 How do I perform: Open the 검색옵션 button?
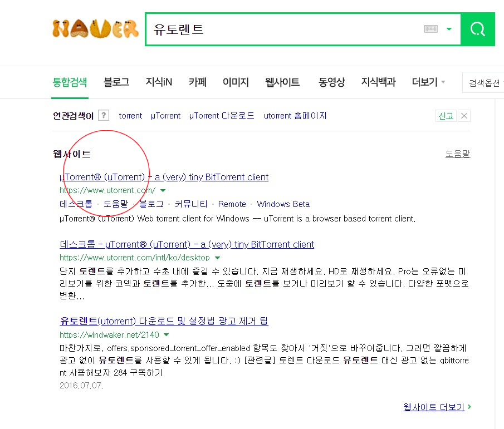484,83
